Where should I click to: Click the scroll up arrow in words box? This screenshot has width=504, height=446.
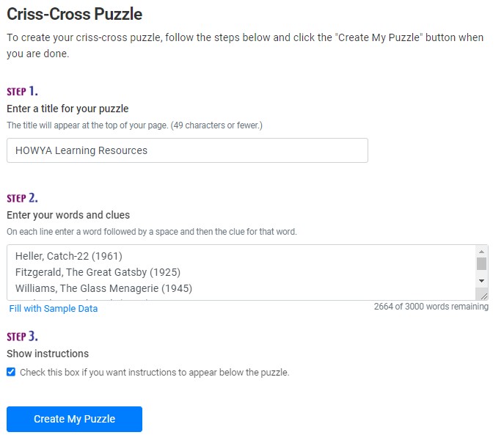point(481,251)
